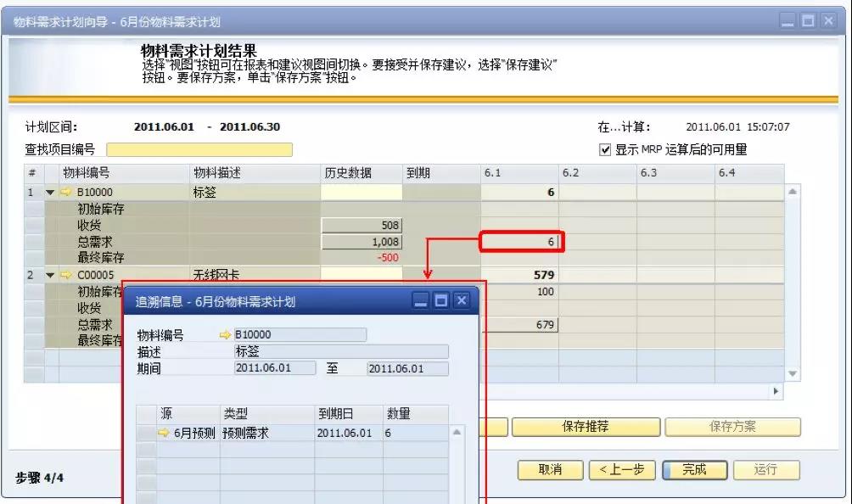The width and height of the screenshot is (852, 504).
Task: Open the 6月预测 source link arrow
Action: [164, 433]
